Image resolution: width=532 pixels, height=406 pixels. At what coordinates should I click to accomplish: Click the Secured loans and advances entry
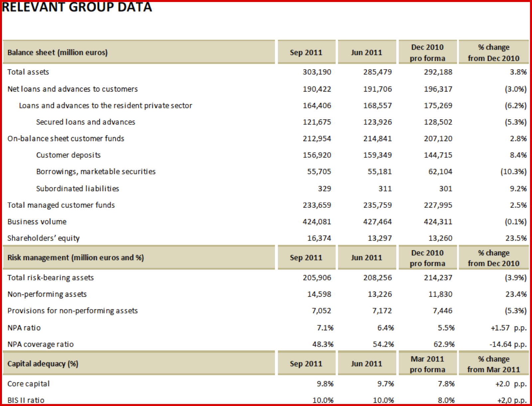coord(85,122)
